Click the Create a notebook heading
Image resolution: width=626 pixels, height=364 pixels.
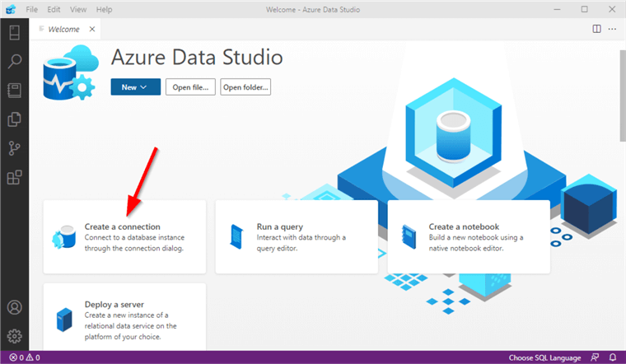coord(464,226)
